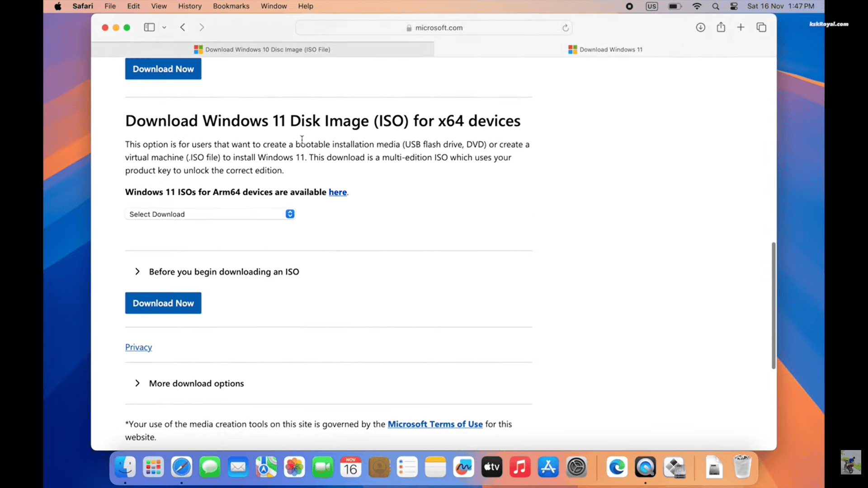This screenshot has height=488, width=868.
Task: Open a new tab with plus icon
Action: (x=741, y=28)
